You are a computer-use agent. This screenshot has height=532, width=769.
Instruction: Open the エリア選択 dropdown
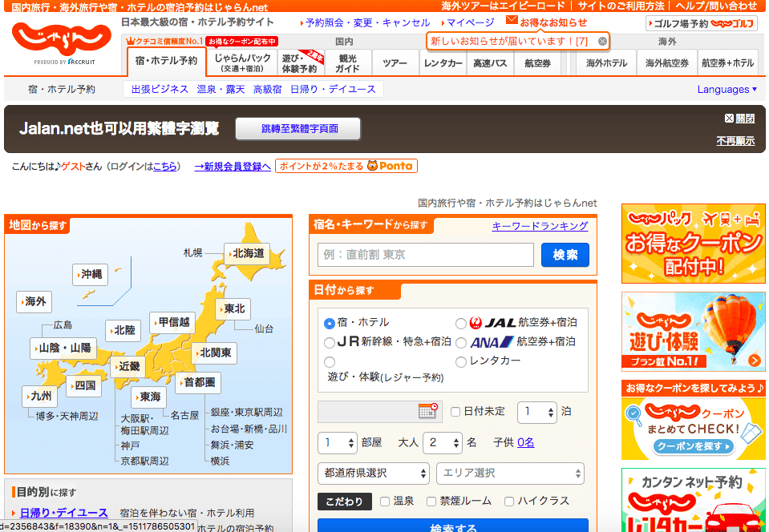[x=510, y=474]
